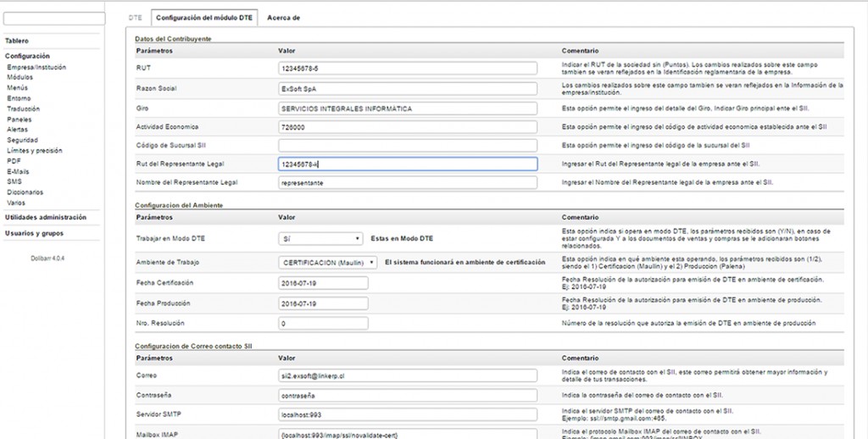Open the Seguridad settings link

tap(22, 140)
